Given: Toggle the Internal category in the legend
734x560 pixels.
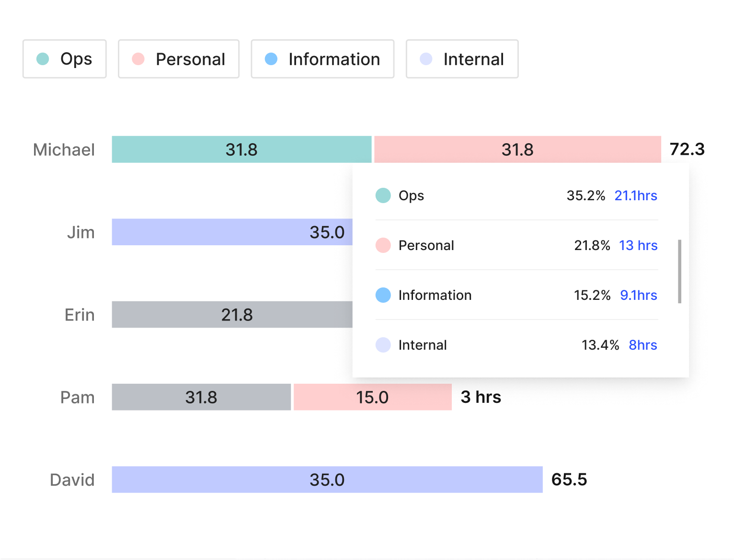Looking at the screenshot, I should click(x=461, y=59).
